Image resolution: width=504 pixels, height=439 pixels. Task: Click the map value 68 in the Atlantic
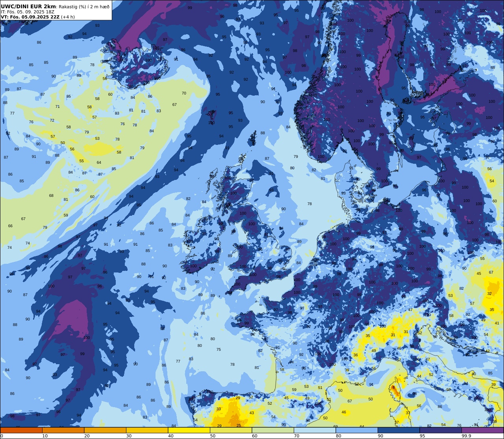(x=51, y=196)
